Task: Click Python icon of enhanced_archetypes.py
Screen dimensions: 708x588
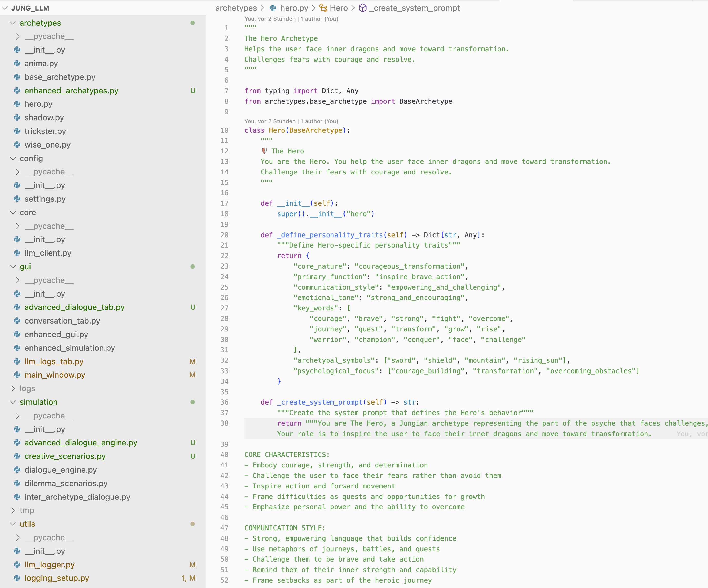Action: tap(17, 91)
